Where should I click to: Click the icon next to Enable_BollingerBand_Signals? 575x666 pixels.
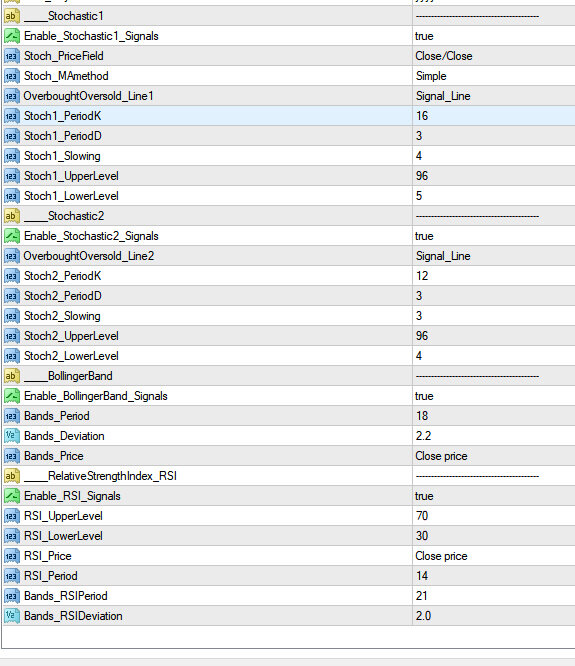pos(12,396)
